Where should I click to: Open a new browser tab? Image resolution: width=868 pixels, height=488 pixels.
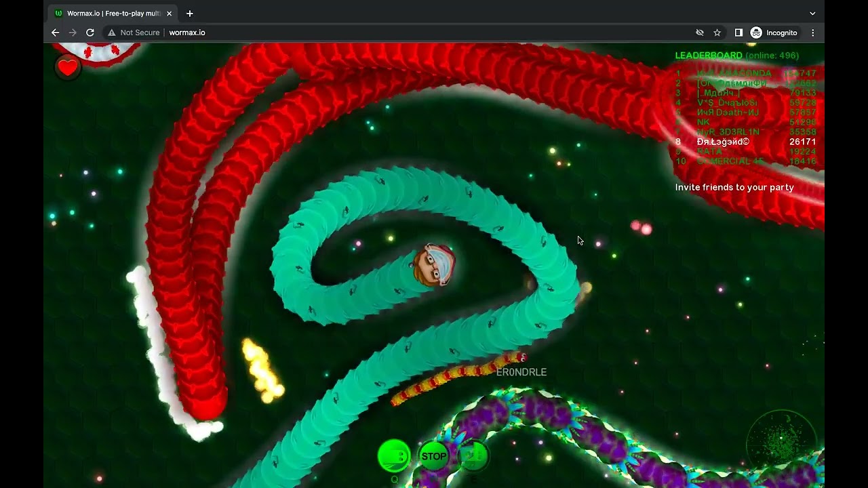190,14
